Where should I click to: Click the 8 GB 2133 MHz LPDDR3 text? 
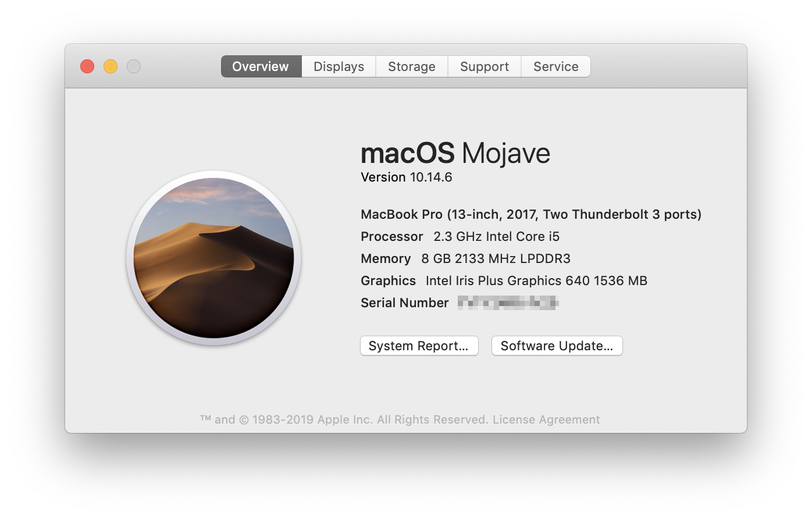click(x=496, y=258)
